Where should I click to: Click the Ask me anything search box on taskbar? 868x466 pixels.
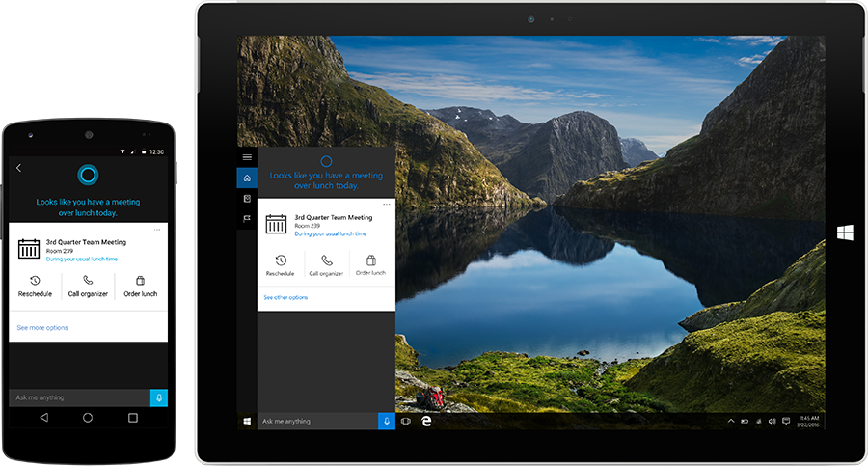[x=316, y=422]
